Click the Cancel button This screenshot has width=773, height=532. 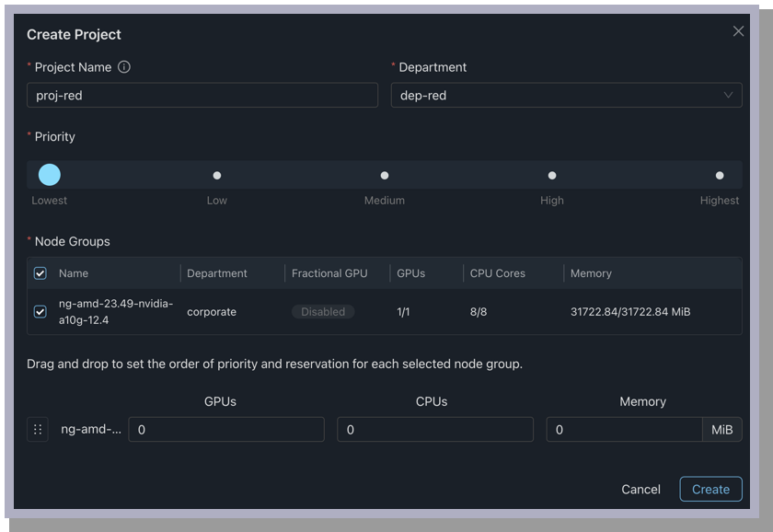pos(640,490)
